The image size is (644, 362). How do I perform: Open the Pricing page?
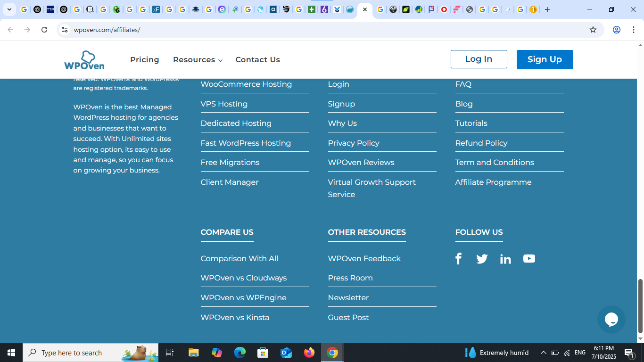(x=145, y=60)
